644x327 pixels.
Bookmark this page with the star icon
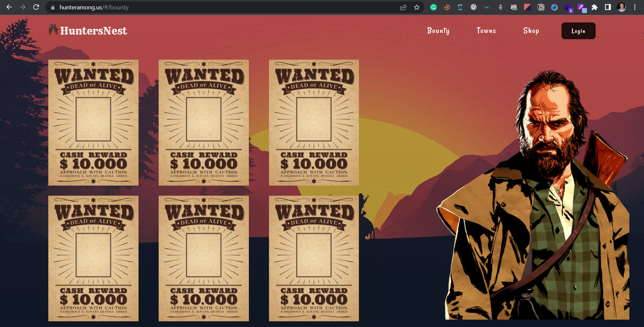coord(417,7)
